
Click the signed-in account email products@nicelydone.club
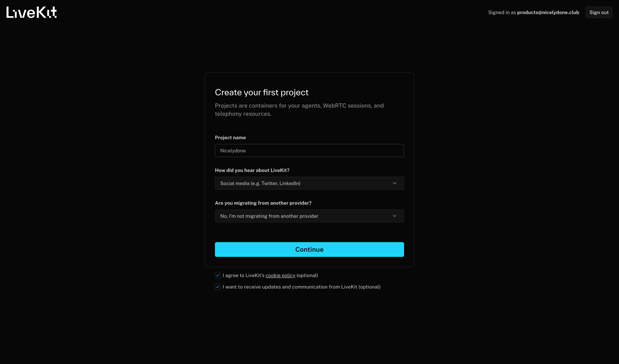click(547, 12)
